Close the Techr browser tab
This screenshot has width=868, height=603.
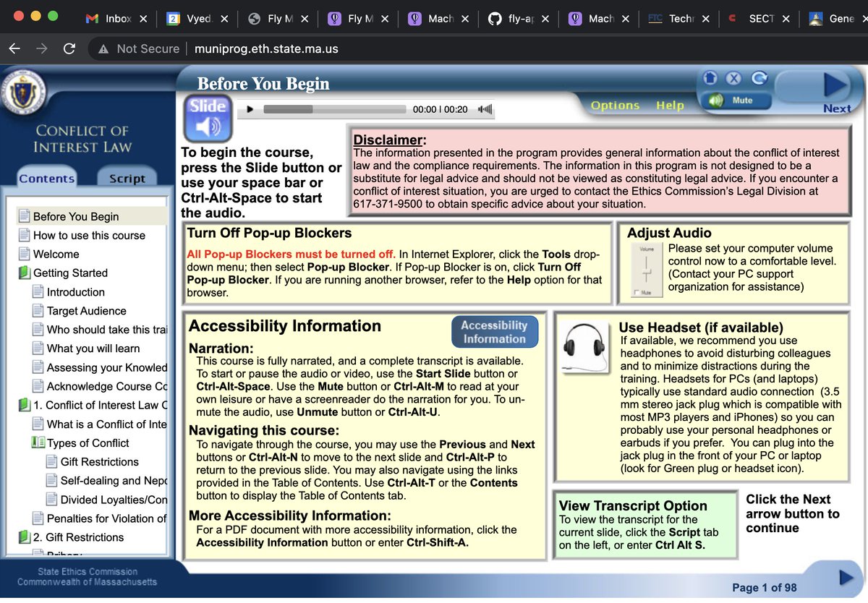coord(705,19)
